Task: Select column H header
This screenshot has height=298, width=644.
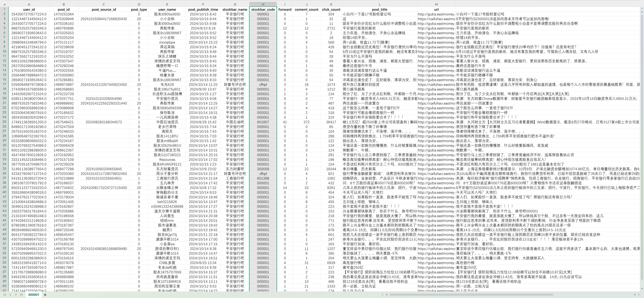Action: click(263, 4)
